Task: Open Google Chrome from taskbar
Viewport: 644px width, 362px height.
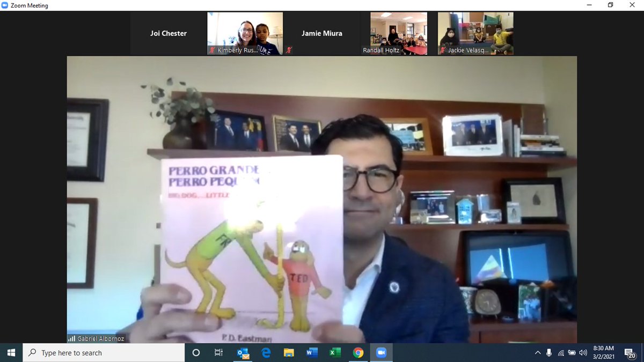Action: coord(358,352)
